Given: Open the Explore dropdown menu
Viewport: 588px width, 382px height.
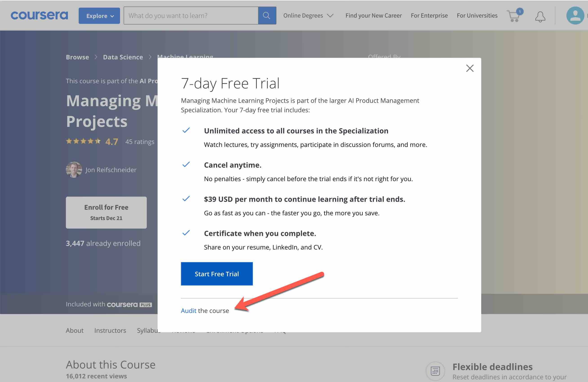Looking at the screenshot, I should [x=99, y=16].
